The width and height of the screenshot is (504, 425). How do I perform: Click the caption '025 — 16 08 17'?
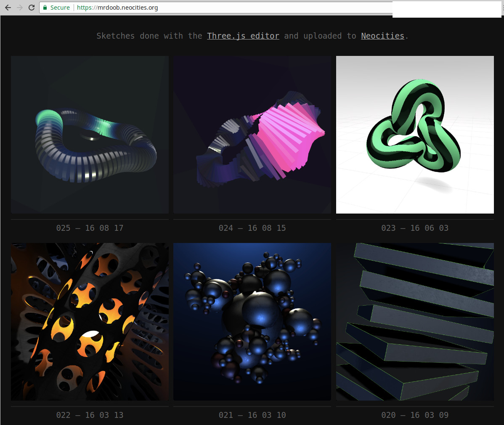(90, 228)
